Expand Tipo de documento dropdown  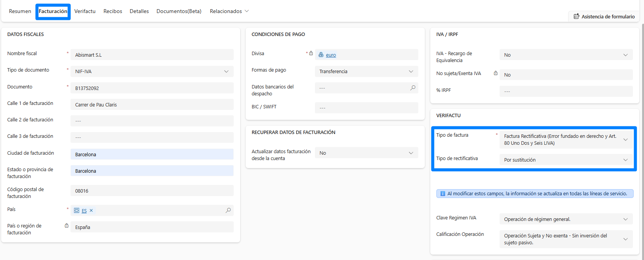tap(226, 72)
